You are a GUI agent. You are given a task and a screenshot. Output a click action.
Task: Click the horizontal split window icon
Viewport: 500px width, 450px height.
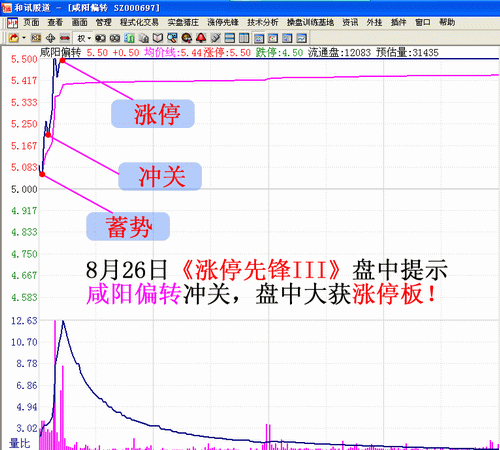tap(230, 38)
